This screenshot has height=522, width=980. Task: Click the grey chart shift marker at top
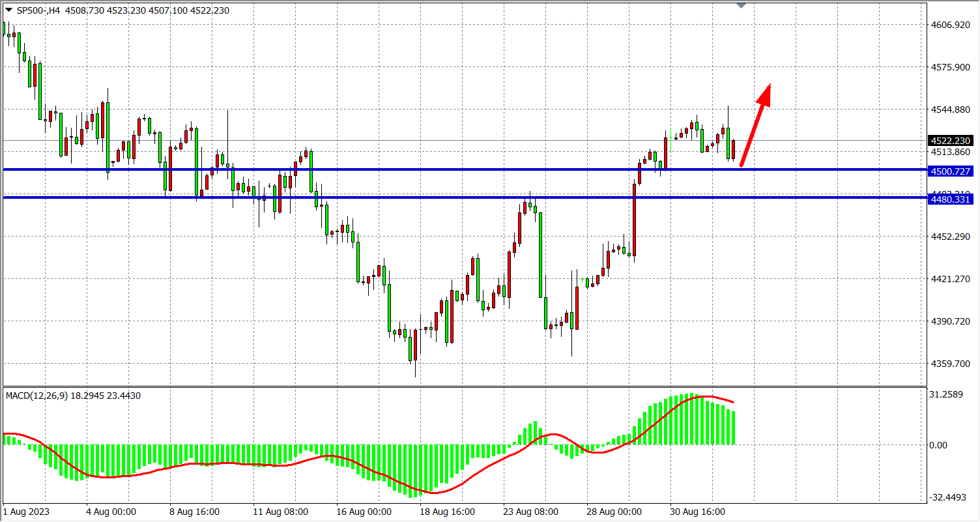741,6
